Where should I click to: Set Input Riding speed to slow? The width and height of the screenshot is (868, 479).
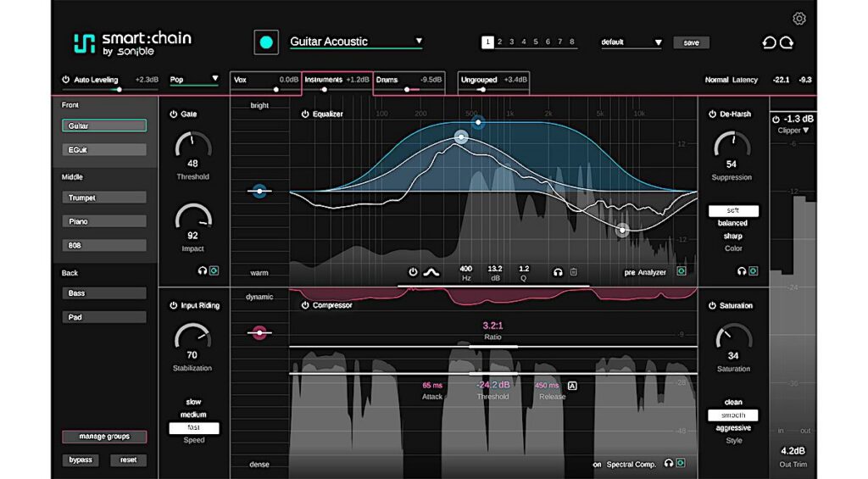193,402
